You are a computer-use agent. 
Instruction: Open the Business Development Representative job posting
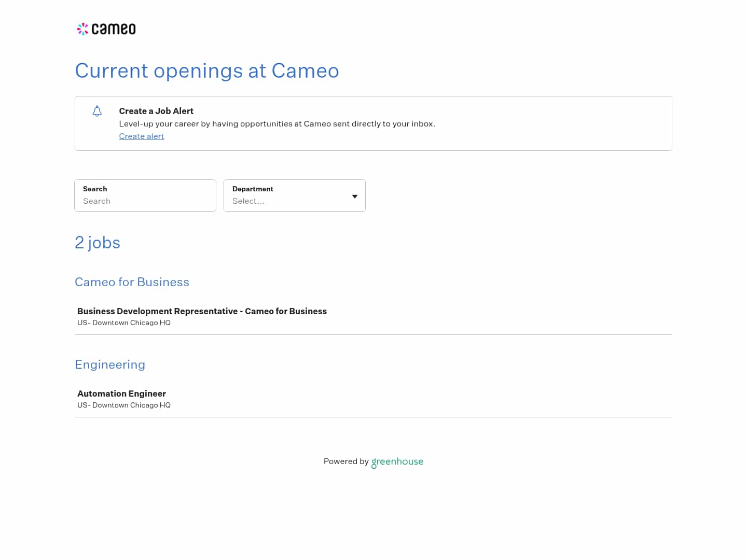point(202,311)
